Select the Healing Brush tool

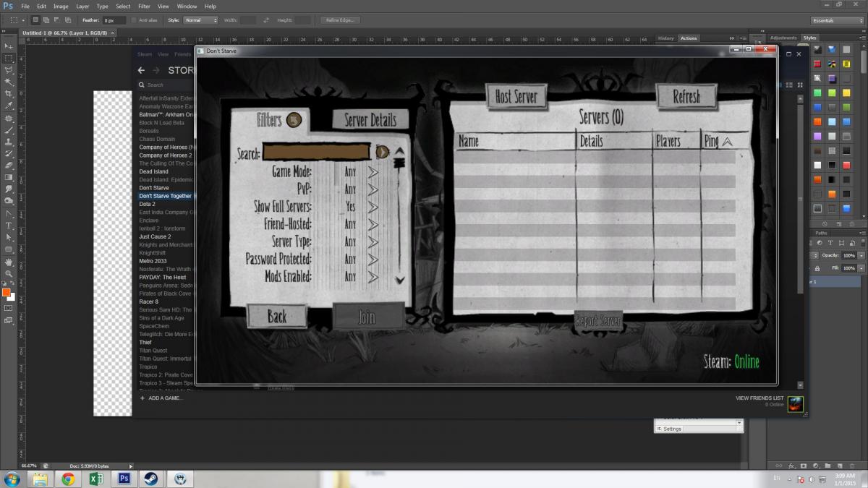tap(9, 119)
